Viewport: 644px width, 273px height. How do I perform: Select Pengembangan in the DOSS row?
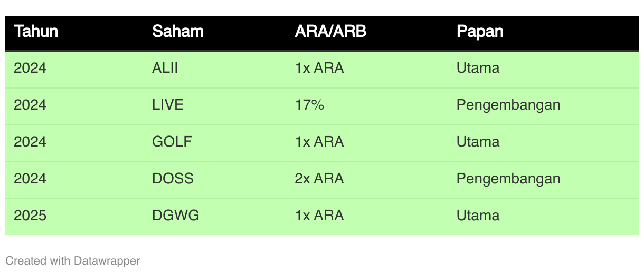point(508,179)
